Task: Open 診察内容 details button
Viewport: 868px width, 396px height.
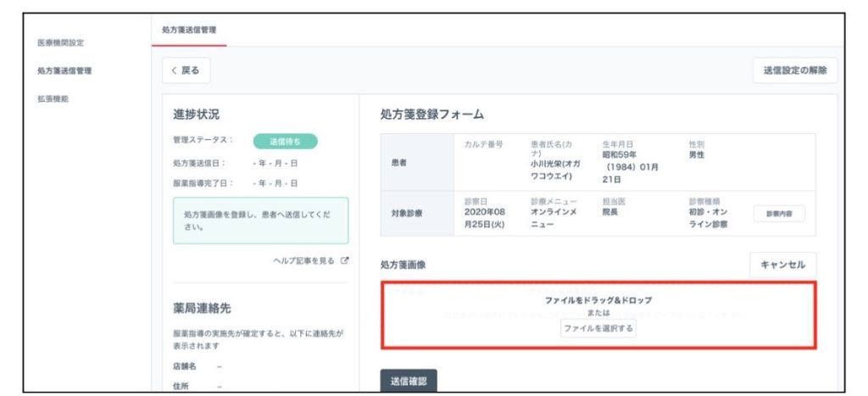Action: tap(778, 214)
